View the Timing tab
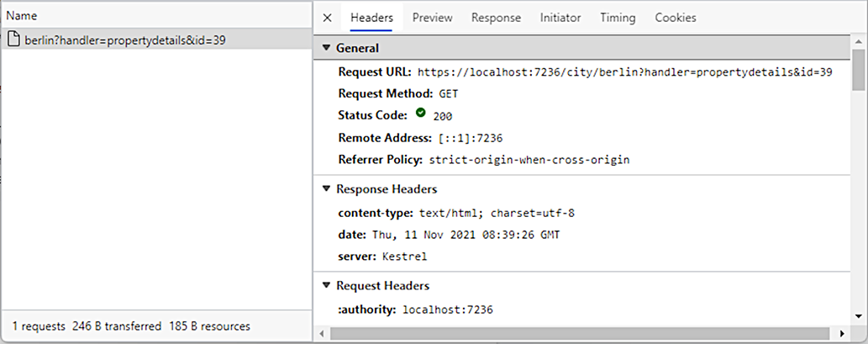The height and width of the screenshot is (344, 868). tap(618, 18)
